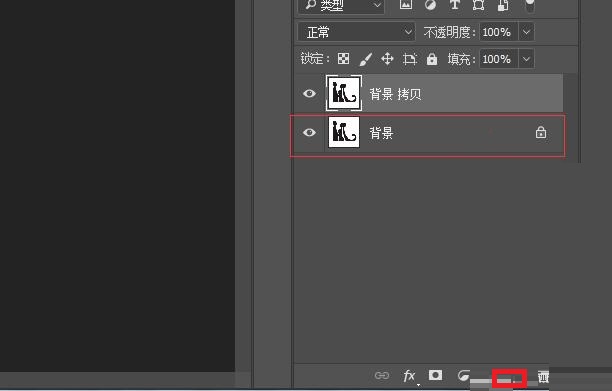Lock transparent pixels checkerboard icon
Screen dimensions: 612x391
343,59
